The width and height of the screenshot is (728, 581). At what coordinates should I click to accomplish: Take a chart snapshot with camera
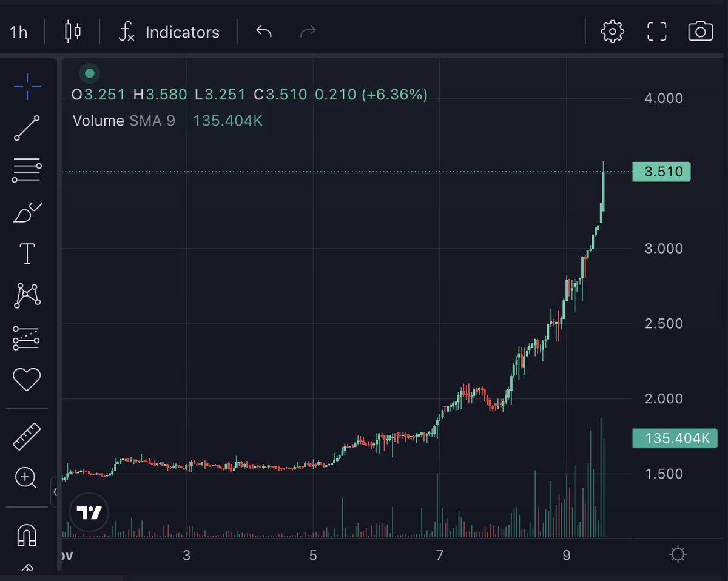click(x=700, y=32)
